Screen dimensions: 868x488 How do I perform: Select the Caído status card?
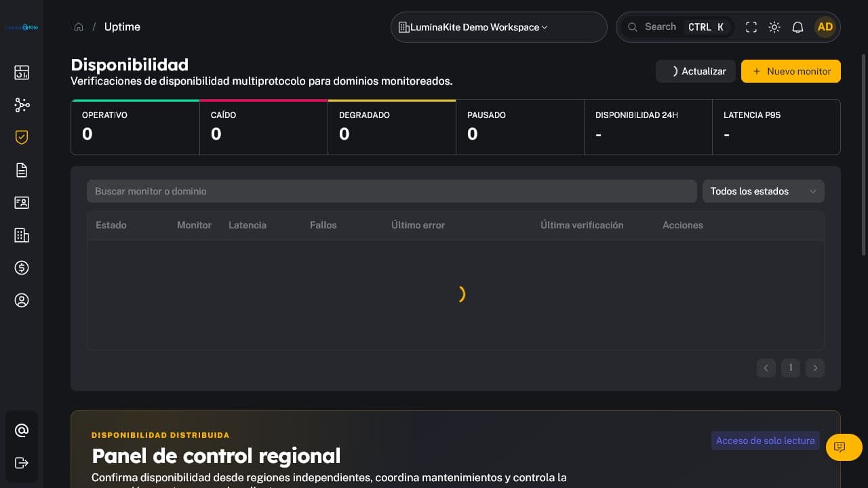click(264, 127)
